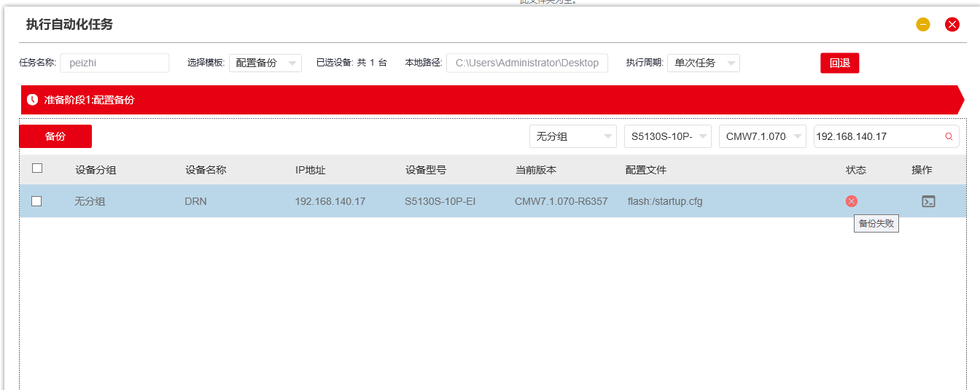Click the search magnifier icon in IP field
This screenshot has height=390, width=980.
click(949, 136)
